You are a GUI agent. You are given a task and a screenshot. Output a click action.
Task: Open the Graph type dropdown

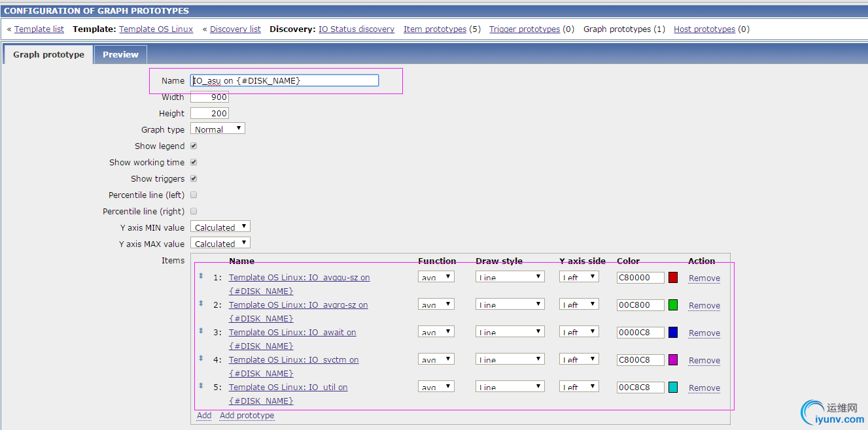point(218,129)
